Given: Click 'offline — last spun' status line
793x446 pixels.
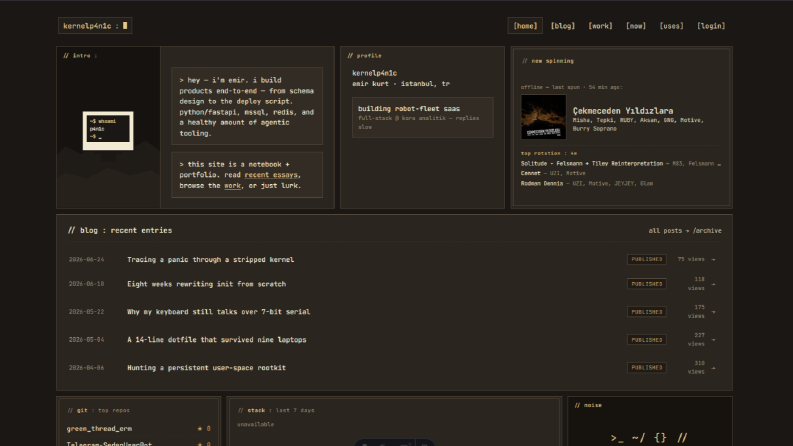Looking at the screenshot, I should pyautogui.click(x=571, y=87).
